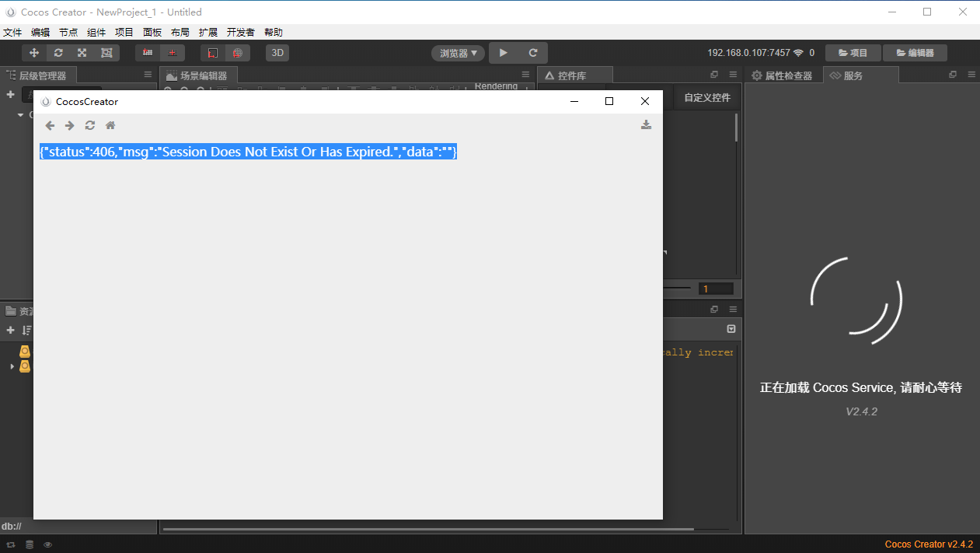
Task: Toggle local coordinate mode icon
Action: coord(213,53)
